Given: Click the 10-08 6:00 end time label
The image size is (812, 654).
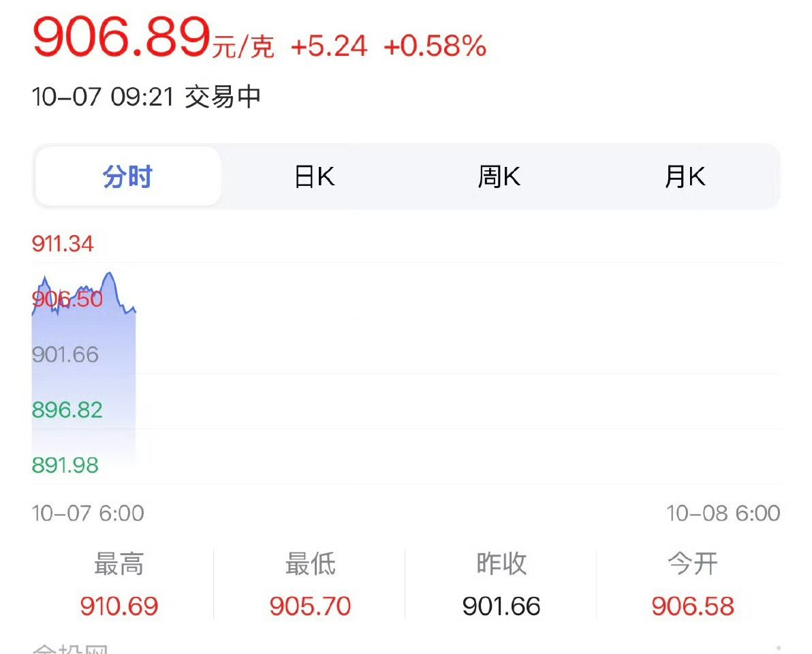Looking at the screenshot, I should coord(723,513).
